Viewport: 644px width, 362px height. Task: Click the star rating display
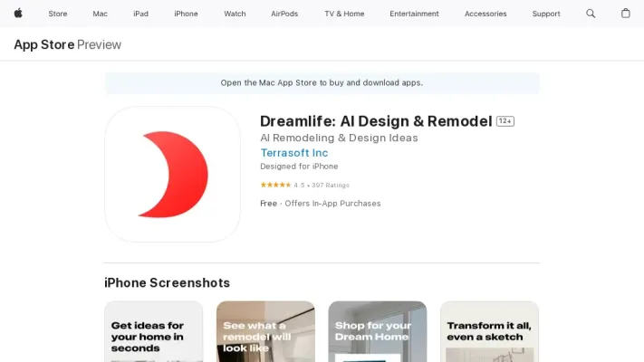[x=275, y=185]
